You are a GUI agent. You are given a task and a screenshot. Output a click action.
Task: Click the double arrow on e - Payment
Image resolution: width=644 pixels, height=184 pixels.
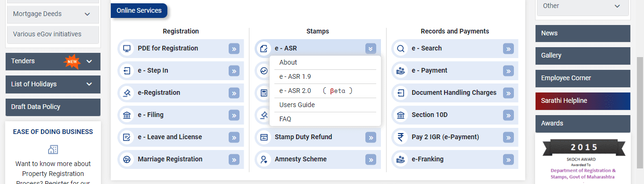pyautogui.click(x=508, y=71)
